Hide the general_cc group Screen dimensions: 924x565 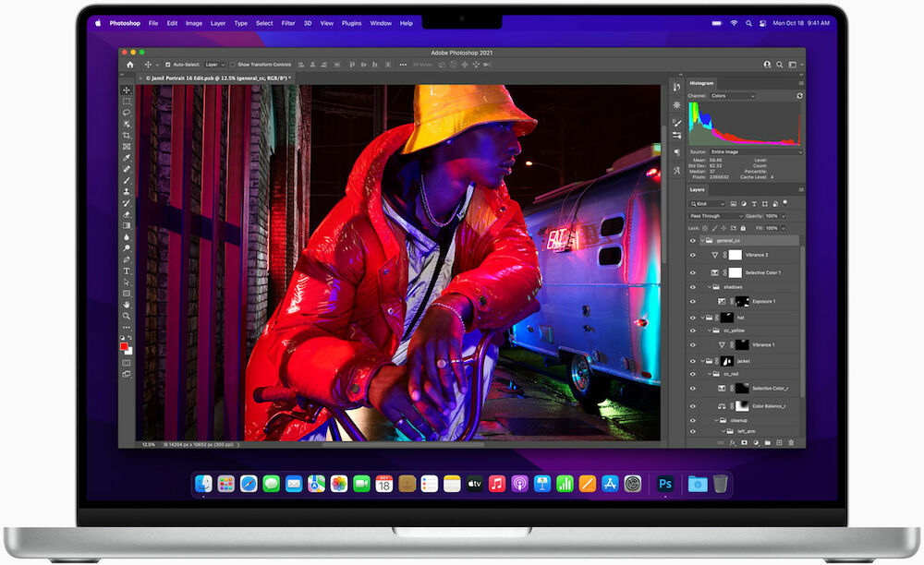693,241
